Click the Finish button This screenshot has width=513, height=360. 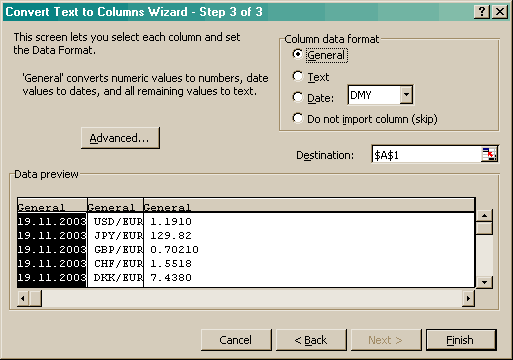point(461,340)
